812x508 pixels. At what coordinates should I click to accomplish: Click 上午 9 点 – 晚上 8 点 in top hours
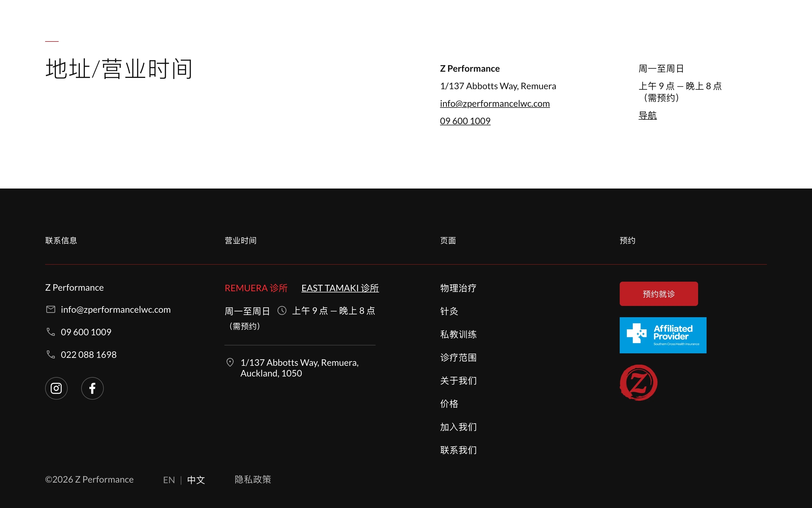(x=680, y=86)
